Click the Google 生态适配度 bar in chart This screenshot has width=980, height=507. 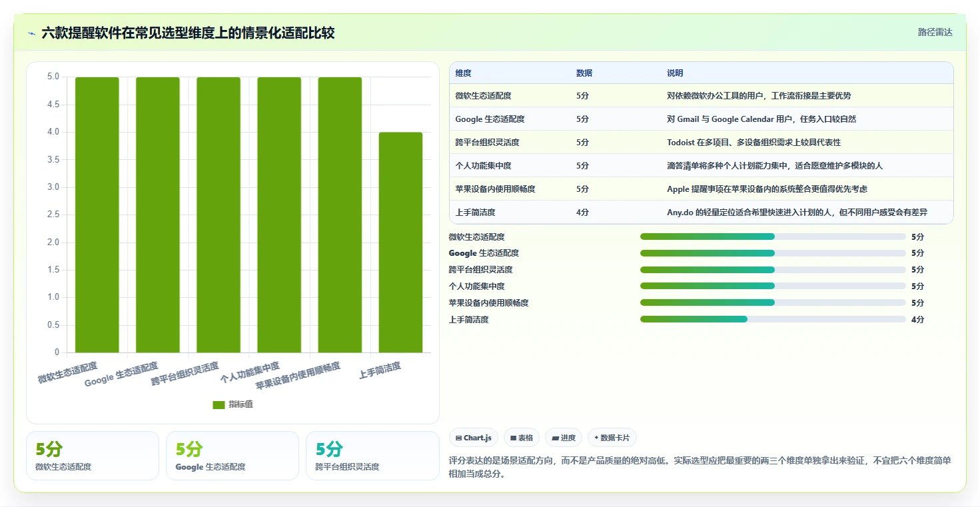[x=158, y=215]
